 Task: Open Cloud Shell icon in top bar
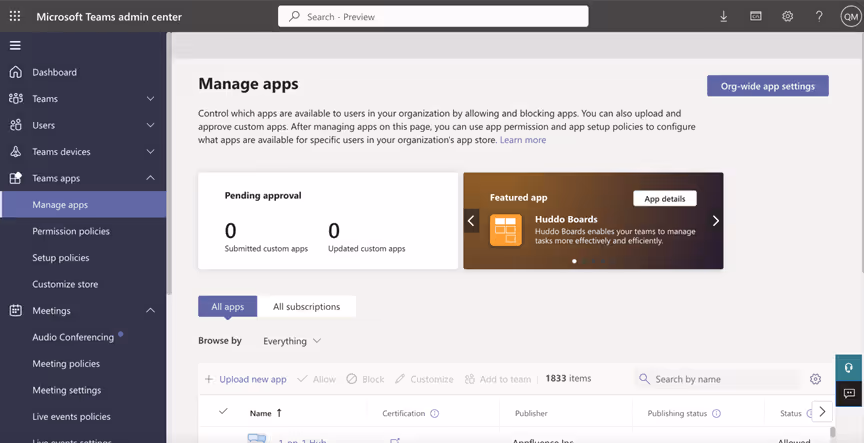coord(755,17)
